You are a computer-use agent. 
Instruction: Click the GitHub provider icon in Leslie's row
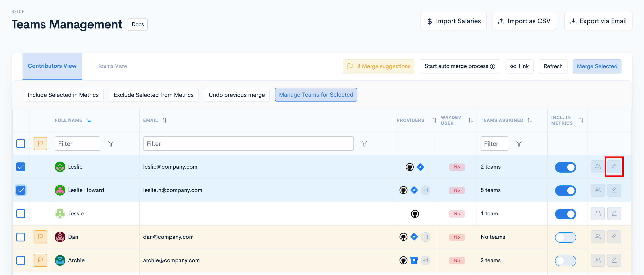coord(409,167)
